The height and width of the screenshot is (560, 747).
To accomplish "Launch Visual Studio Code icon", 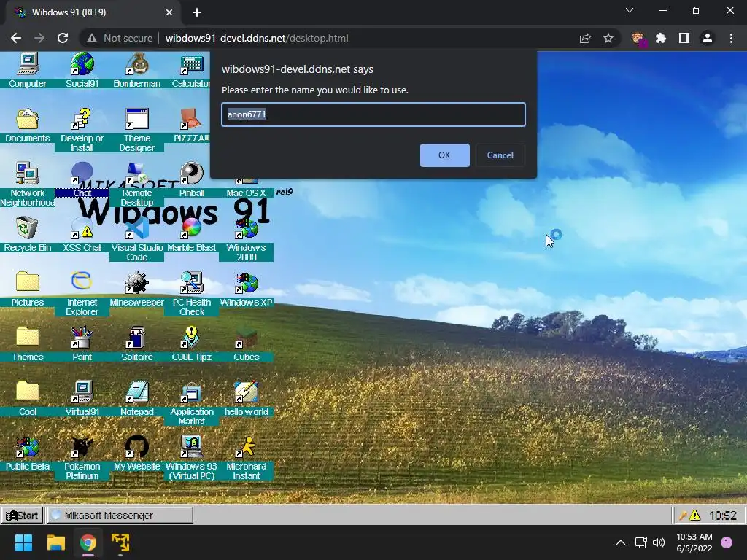I will coord(136,228).
